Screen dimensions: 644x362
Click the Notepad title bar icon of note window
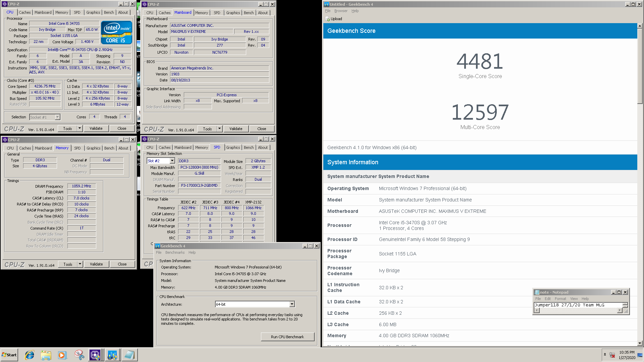(537, 292)
